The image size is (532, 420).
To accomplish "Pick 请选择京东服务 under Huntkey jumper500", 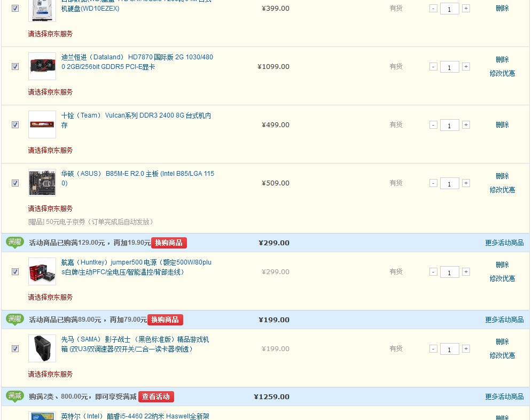I will tap(50, 298).
